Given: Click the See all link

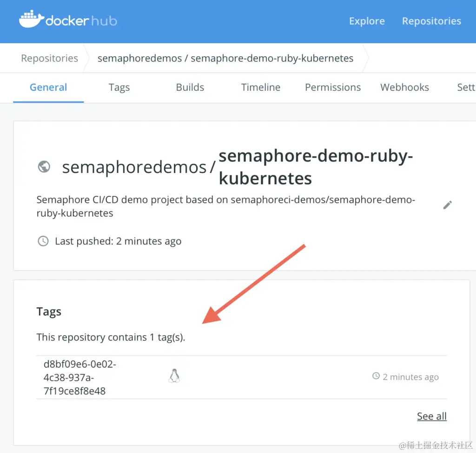Looking at the screenshot, I should (431, 416).
